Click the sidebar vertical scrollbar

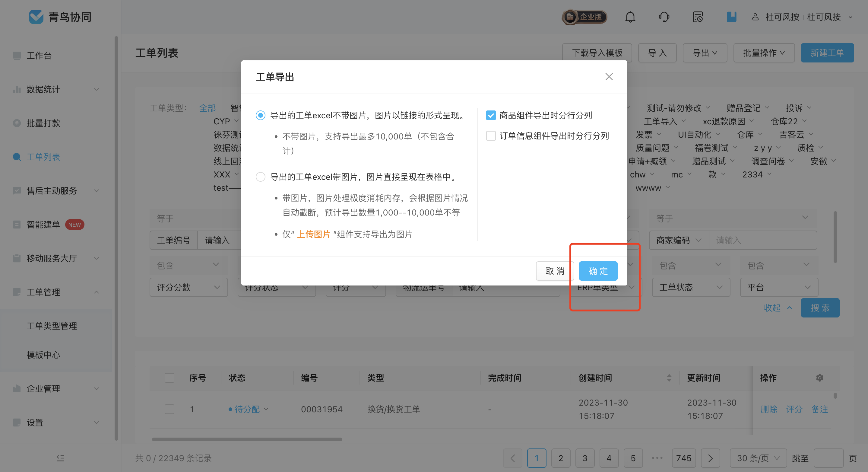pos(116,238)
